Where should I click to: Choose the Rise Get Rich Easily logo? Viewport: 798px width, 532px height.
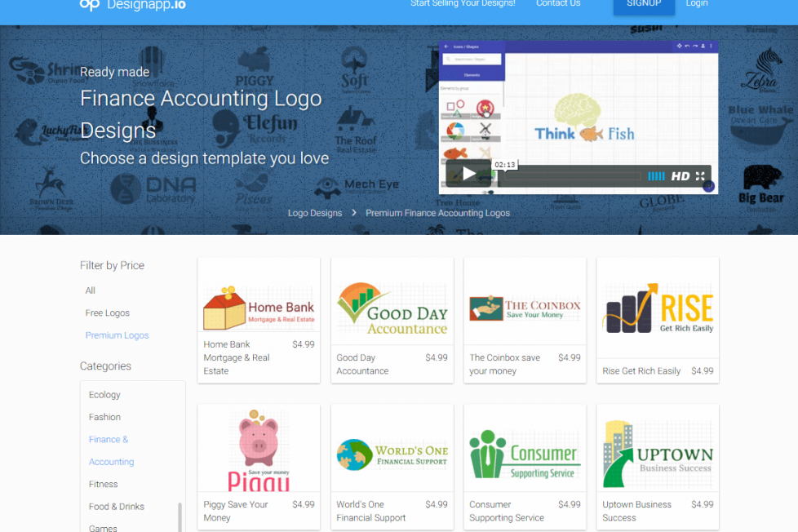point(658,308)
